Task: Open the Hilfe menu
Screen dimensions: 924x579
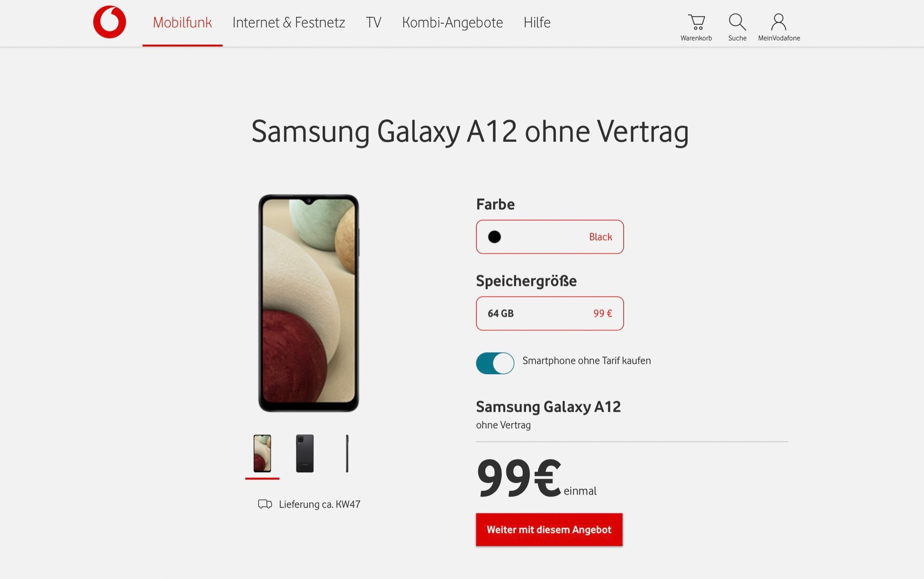Action: [537, 23]
